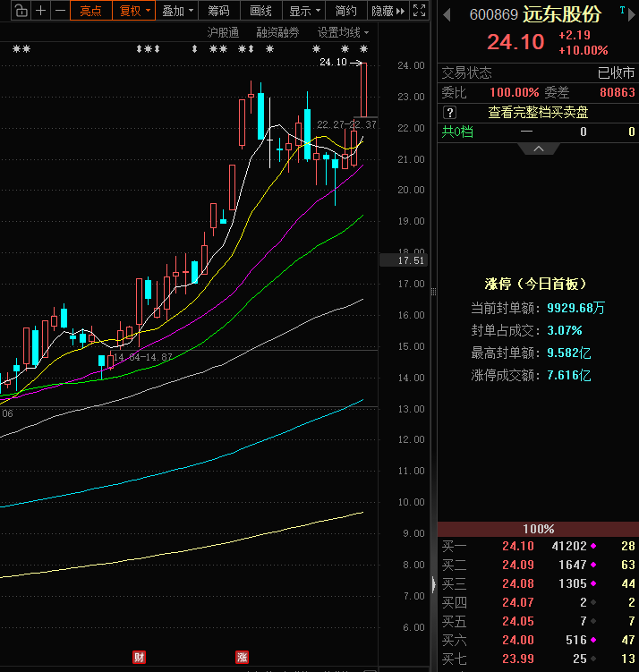Toggle the 亮点 highlight button
639x672 pixels.
pos(91,10)
